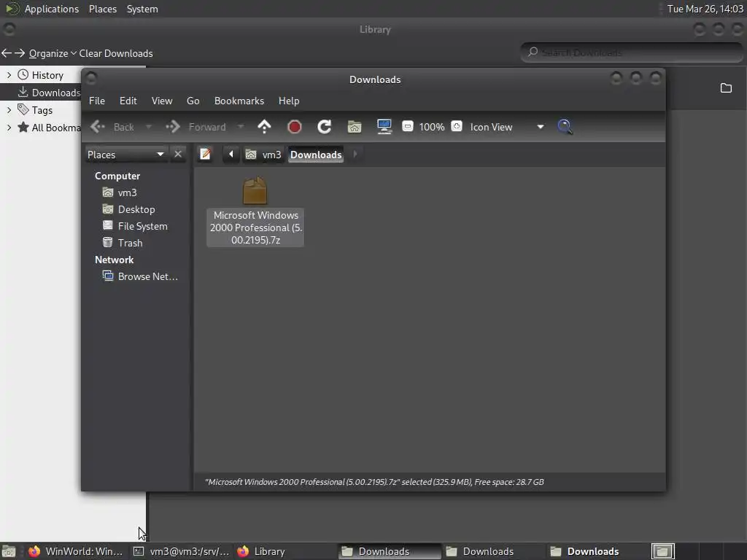
Task: Click the Forward navigation button
Action: pyautogui.click(x=196, y=127)
